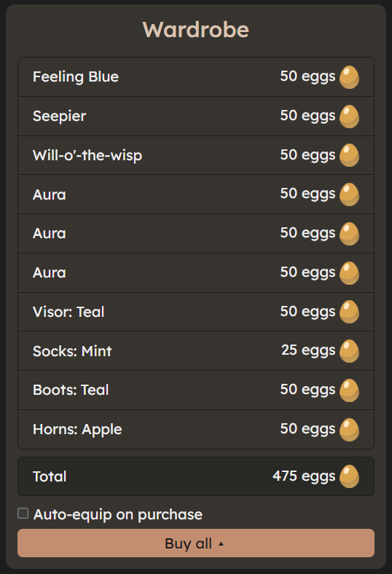This screenshot has height=574, width=392.
Task: Click the Auto-equip on purchase label
Action: (118, 514)
